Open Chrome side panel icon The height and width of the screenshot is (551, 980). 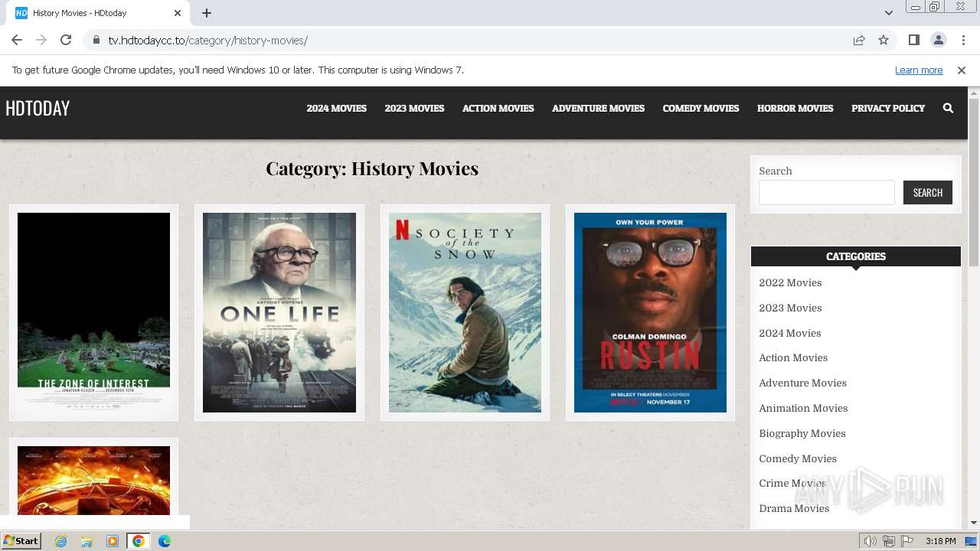pyautogui.click(x=913, y=40)
